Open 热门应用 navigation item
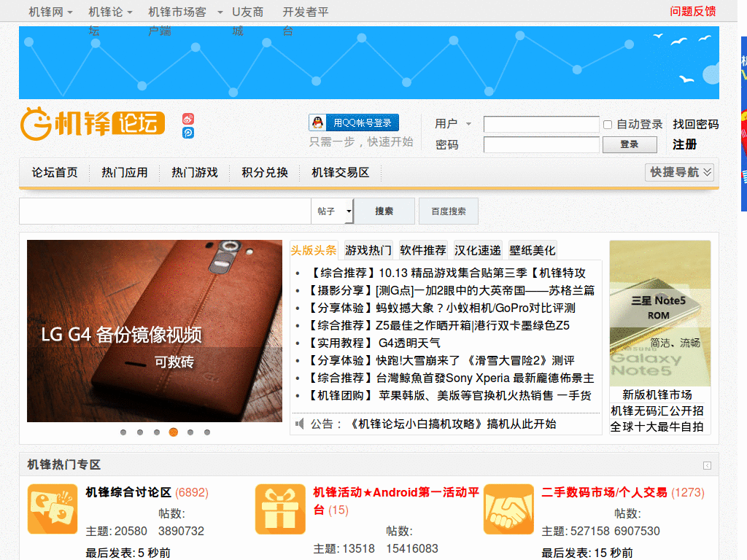The height and width of the screenshot is (560, 747). point(125,172)
